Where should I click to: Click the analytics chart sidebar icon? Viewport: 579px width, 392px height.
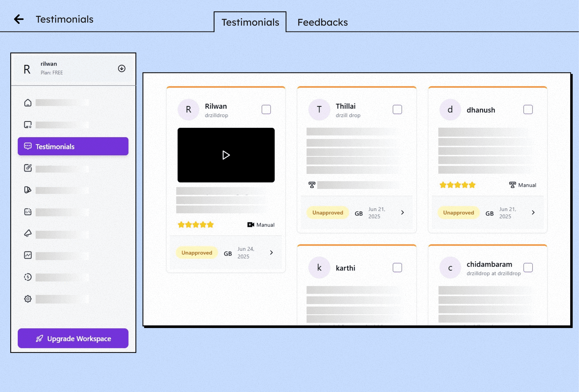28,255
